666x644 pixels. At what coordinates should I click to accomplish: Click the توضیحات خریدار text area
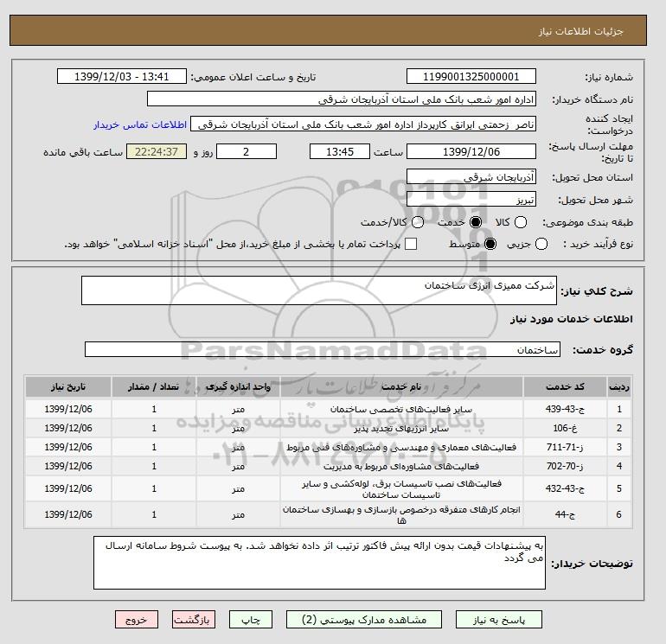[x=319, y=563]
